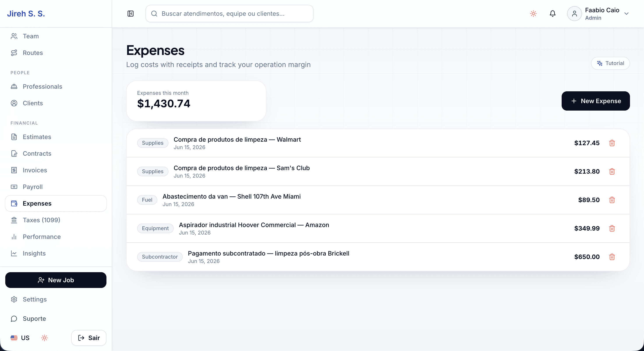Click the Team people icon
The image size is (644, 351).
coord(14,36)
